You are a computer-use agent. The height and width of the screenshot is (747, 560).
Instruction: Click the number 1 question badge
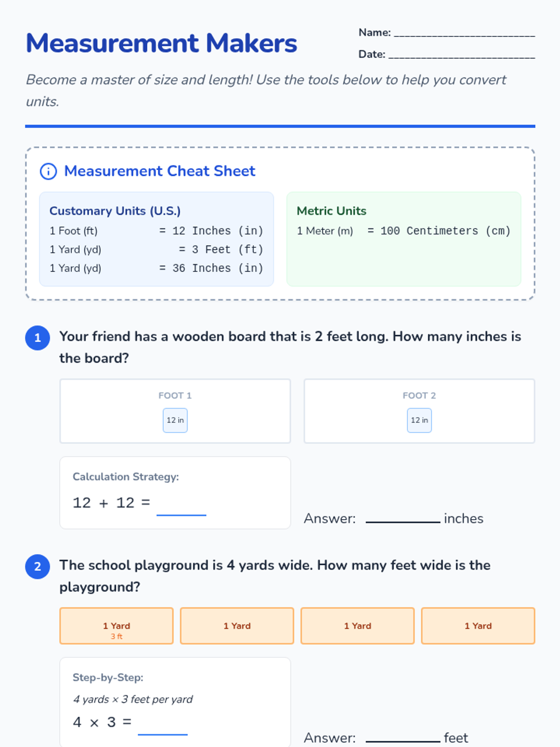pos(38,338)
